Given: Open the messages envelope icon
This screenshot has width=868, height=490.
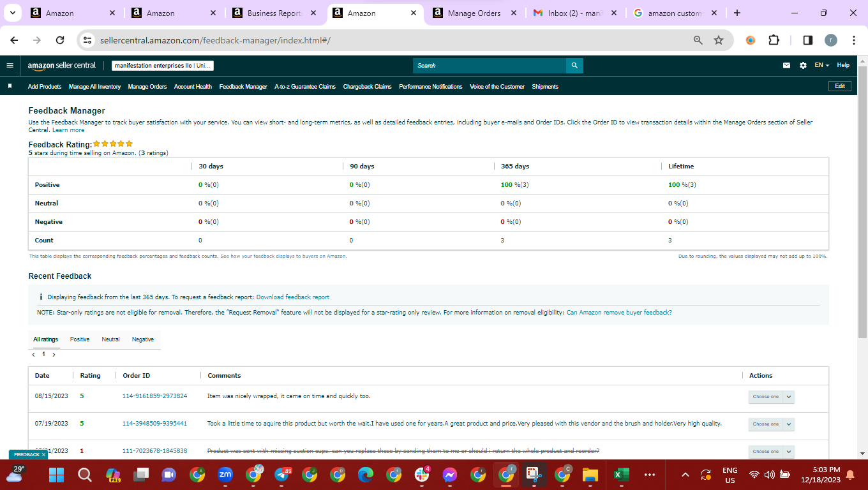Looking at the screenshot, I should tap(787, 65).
